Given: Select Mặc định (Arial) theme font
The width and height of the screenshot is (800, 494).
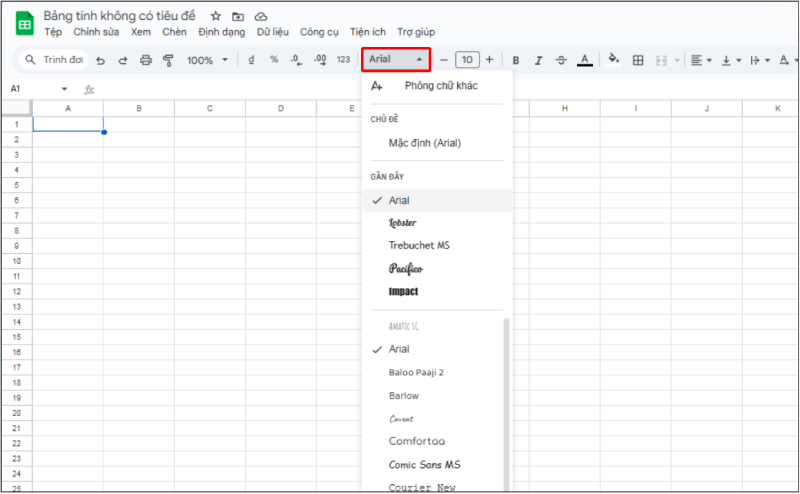Looking at the screenshot, I should tap(437, 143).
